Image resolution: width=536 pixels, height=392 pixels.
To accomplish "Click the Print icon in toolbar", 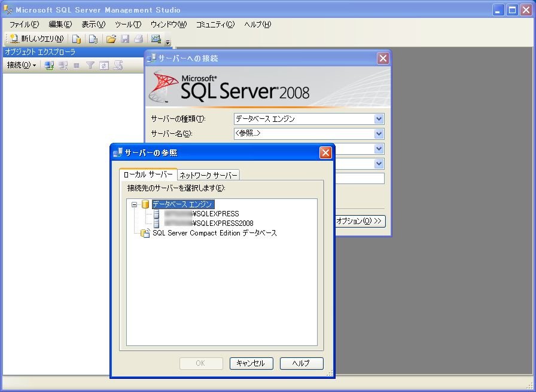I will point(138,39).
